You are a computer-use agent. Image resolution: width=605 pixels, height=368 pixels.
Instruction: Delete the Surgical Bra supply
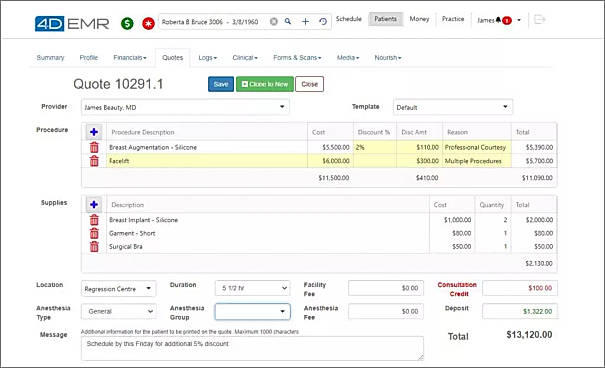click(94, 246)
